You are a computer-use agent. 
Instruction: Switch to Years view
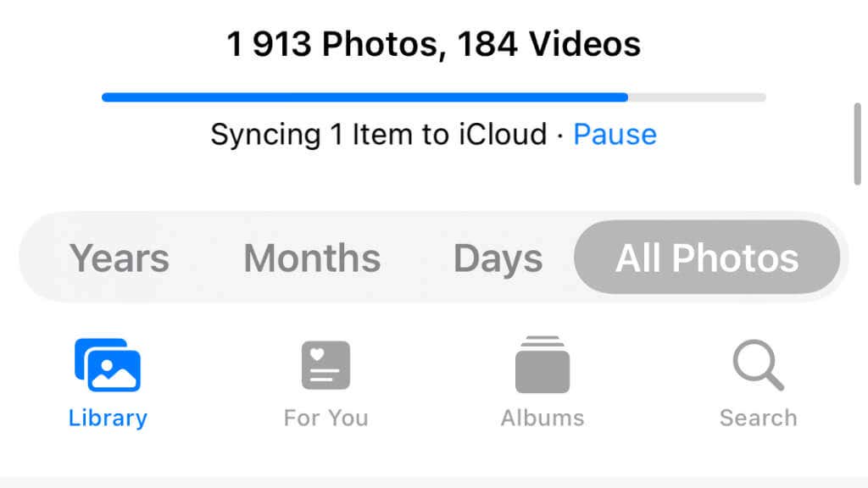click(119, 258)
